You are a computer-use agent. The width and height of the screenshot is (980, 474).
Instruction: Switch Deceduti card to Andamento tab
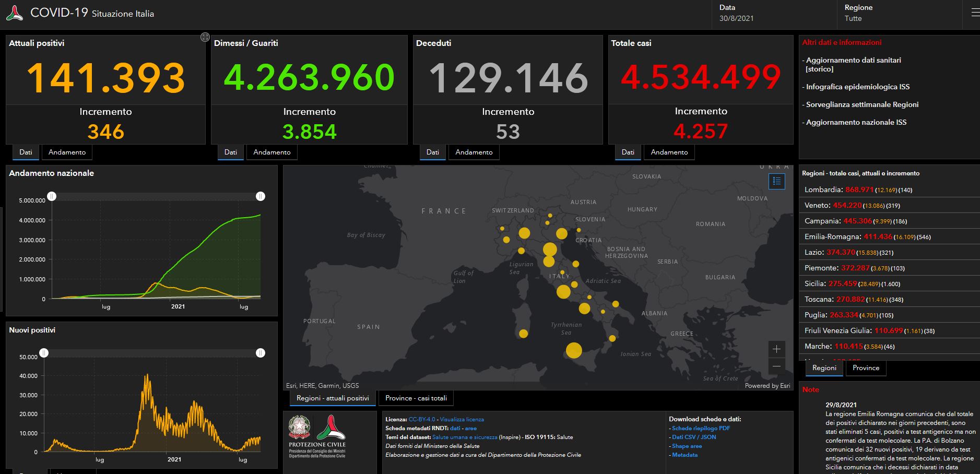coord(474,152)
